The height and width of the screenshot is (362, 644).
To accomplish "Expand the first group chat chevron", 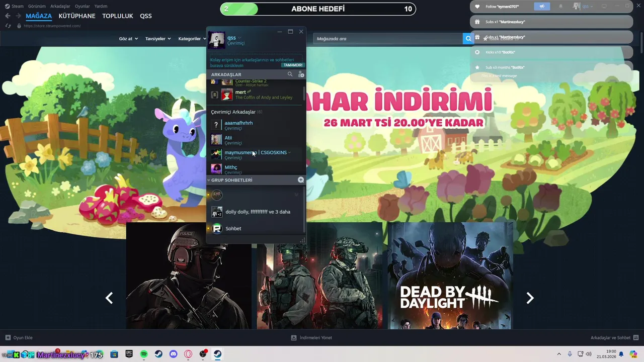I will tap(296, 195).
